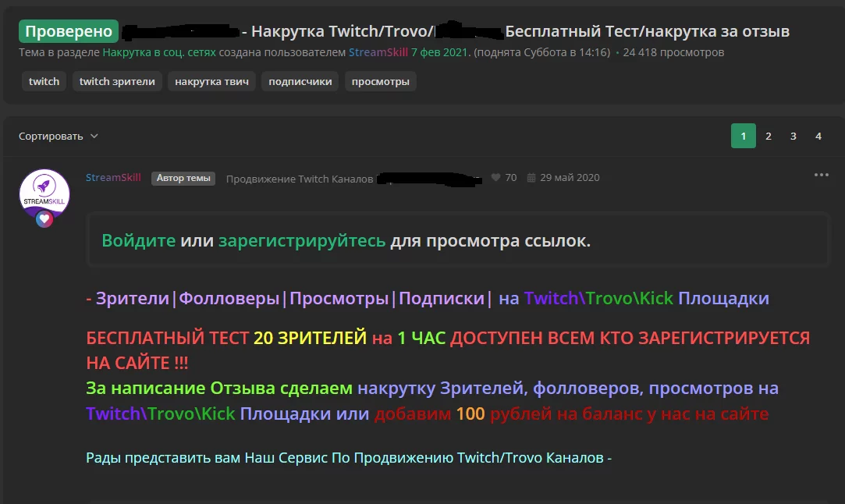Click the За написание Отзыва сделаем text
Image resolution: width=845 pixels, height=504 pixels.
point(219,388)
